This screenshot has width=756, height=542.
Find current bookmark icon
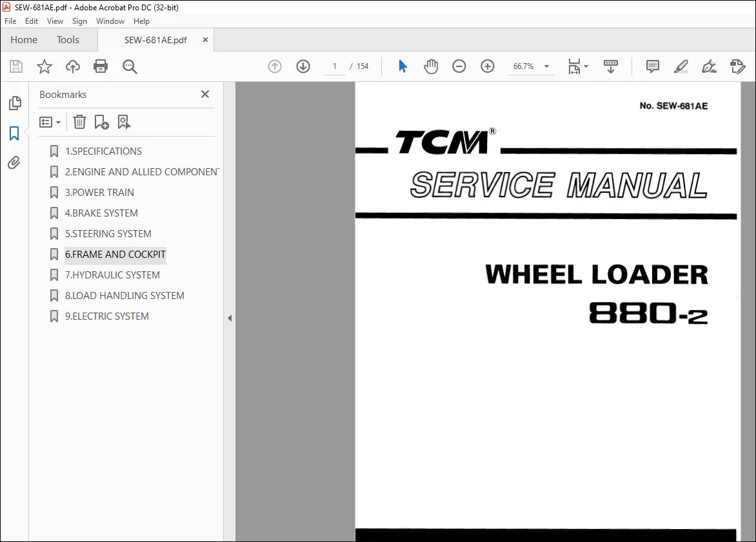(124, 122)
